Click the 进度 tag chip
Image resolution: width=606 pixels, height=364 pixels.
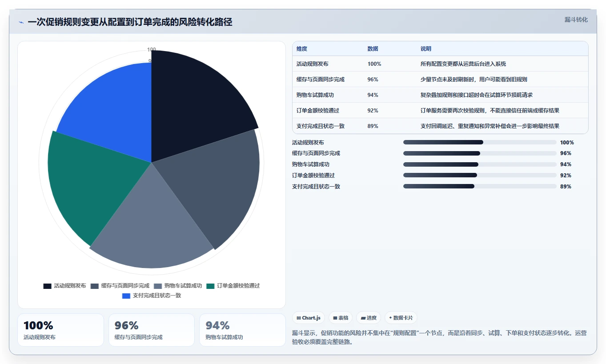(x=369, y=318)
